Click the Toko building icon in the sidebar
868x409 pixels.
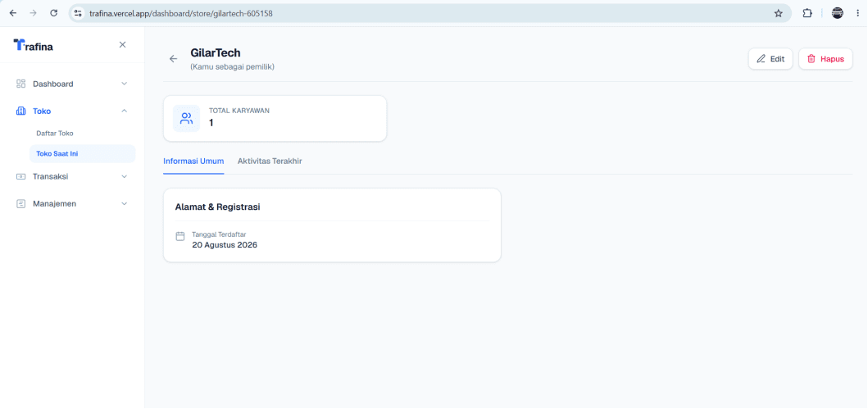(x=21, y=111)
